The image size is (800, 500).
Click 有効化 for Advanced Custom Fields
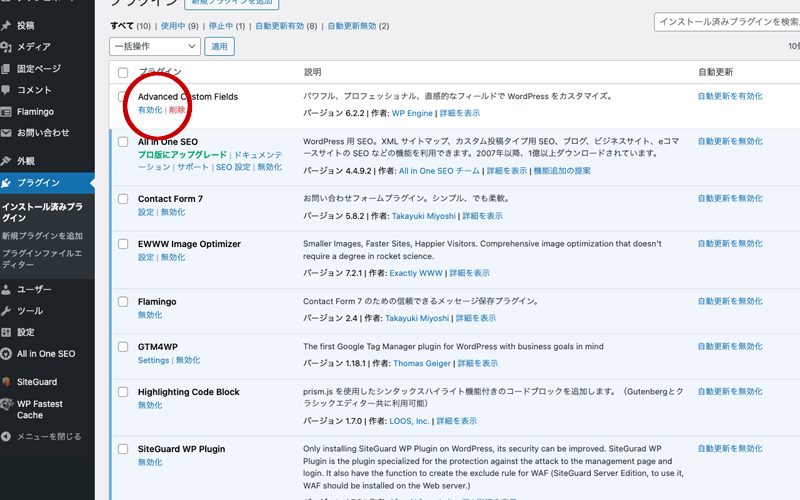150,110
